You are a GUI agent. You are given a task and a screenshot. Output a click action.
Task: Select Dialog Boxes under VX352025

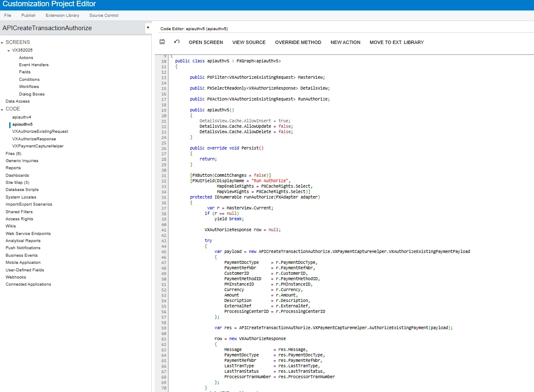pos(32,94)
